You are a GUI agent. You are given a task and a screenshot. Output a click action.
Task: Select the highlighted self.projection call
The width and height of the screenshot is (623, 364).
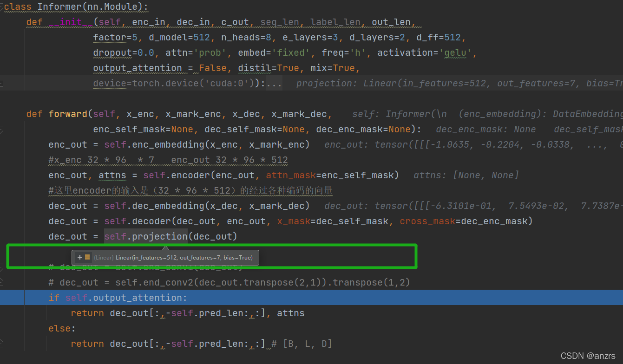(145, 236)
